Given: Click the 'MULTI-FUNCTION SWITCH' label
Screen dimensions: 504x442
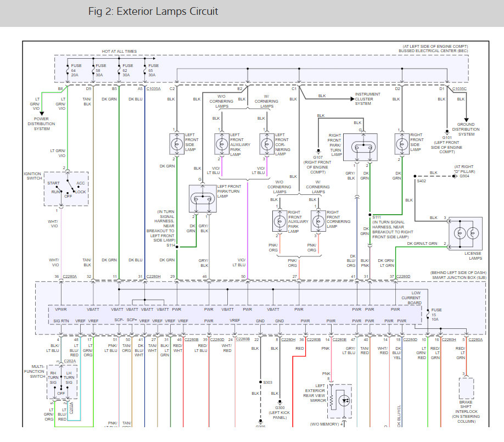Looking at the screenshot, I should 35,371.
